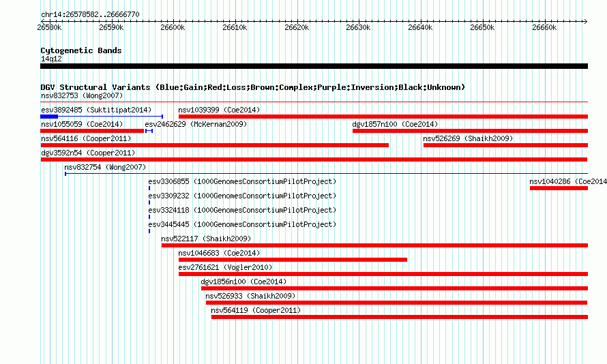
Task: Click the thin red line of nsv832753
Action: 314,102
